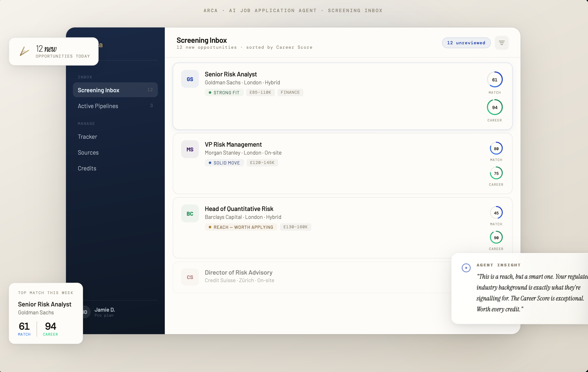Open the Head of Quantitative Risk title
The image size is (588, 372).
239,209
